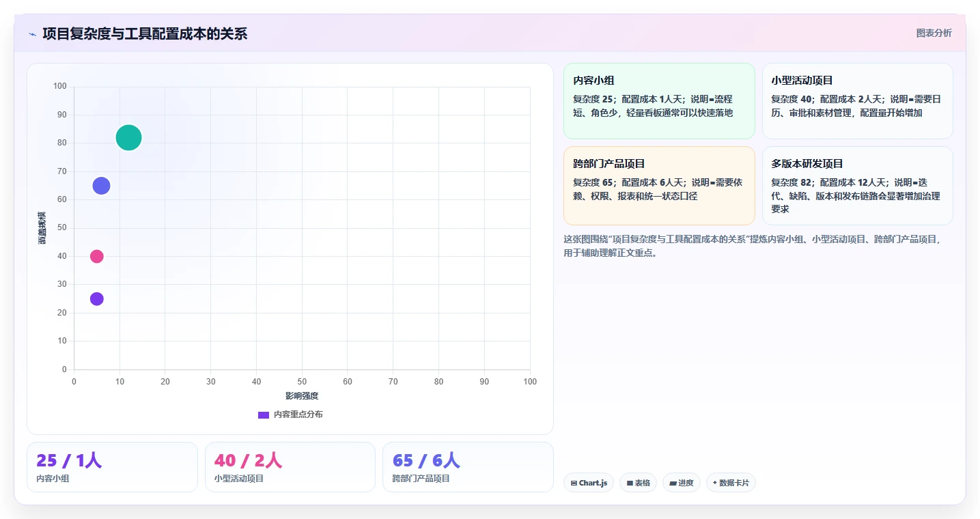Select the 65 / 6人 stat card
980x519 pixels.
(468, 467)
